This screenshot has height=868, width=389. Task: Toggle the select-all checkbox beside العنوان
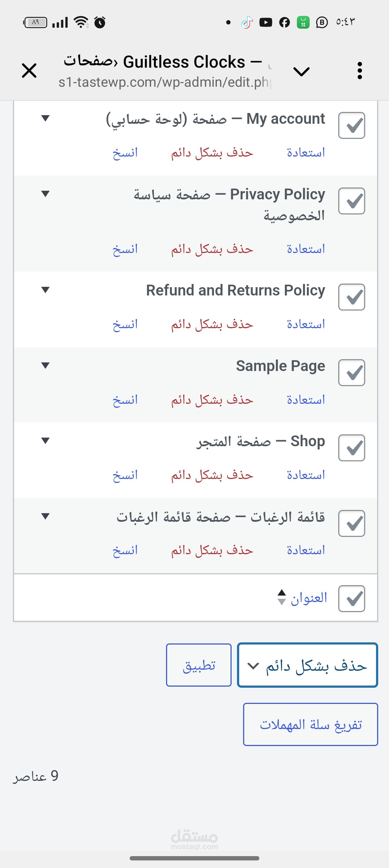tap(352, 599)
